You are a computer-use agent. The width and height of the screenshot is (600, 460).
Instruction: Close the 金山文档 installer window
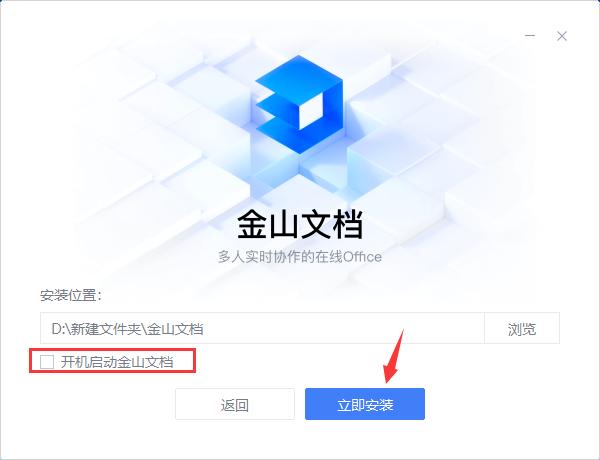(562, 36)
